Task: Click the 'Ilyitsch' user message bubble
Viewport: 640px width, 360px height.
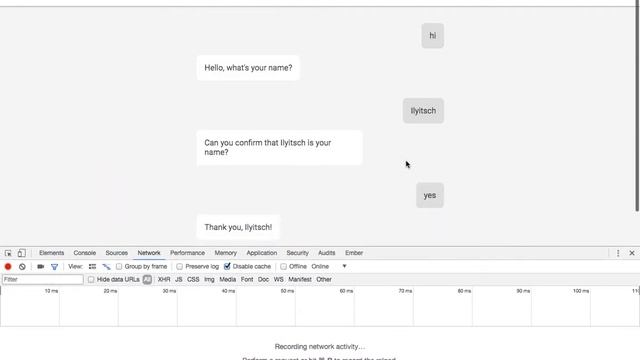Action: [423, 111]
